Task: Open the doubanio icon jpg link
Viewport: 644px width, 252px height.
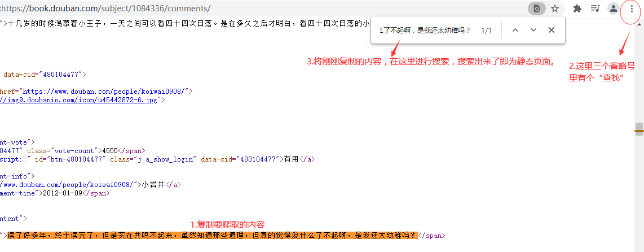Action: click(x=78, y=100)
